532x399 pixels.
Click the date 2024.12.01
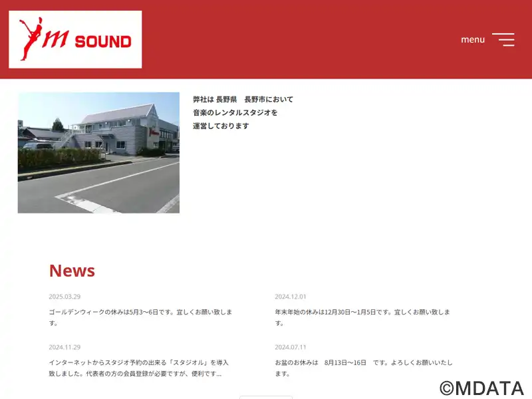click(291, 297)
